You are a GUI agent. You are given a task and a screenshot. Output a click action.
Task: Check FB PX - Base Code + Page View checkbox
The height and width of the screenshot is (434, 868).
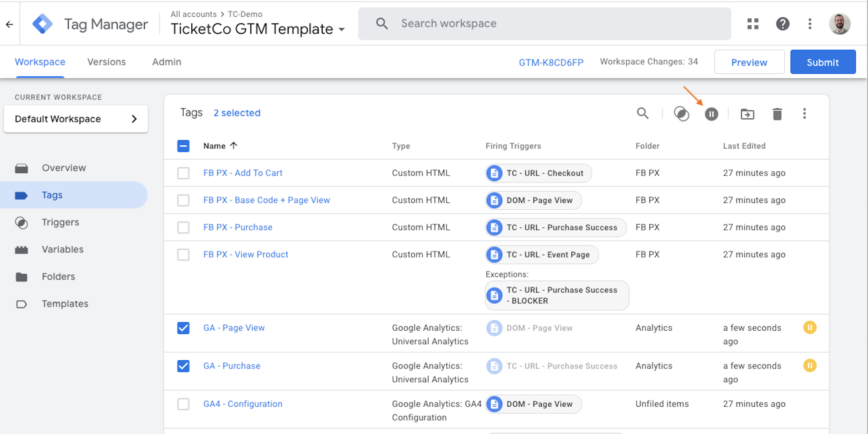pos(183,201)
